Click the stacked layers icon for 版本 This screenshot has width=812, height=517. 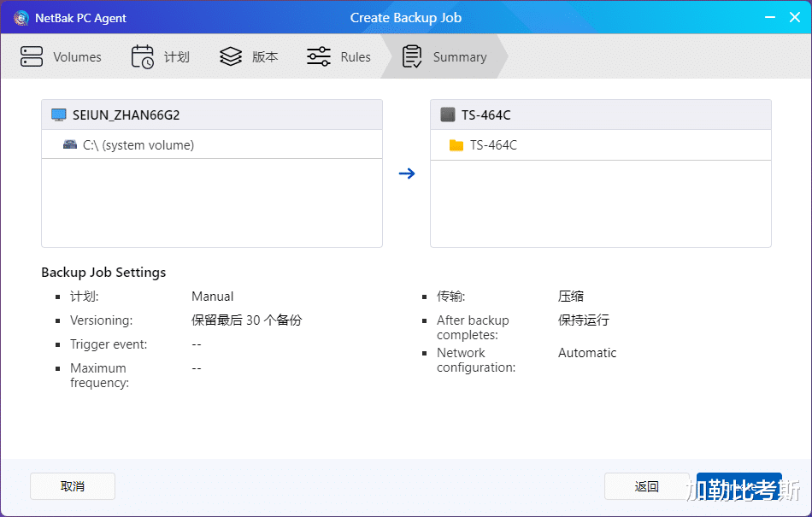231,56
